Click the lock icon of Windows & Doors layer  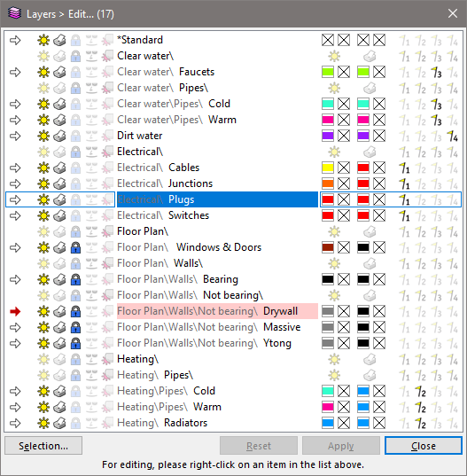75,247
